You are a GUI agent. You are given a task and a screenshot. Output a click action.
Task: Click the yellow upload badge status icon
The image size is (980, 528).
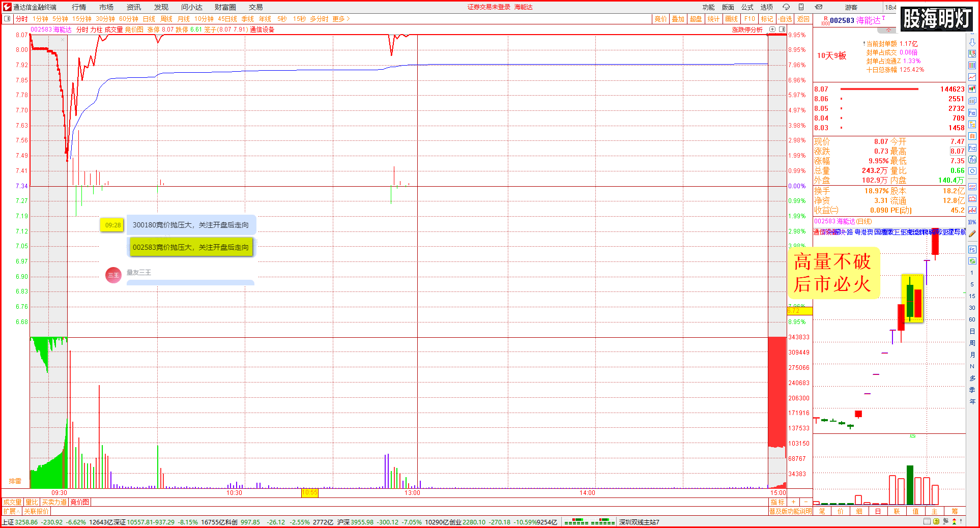pos(937,521)
